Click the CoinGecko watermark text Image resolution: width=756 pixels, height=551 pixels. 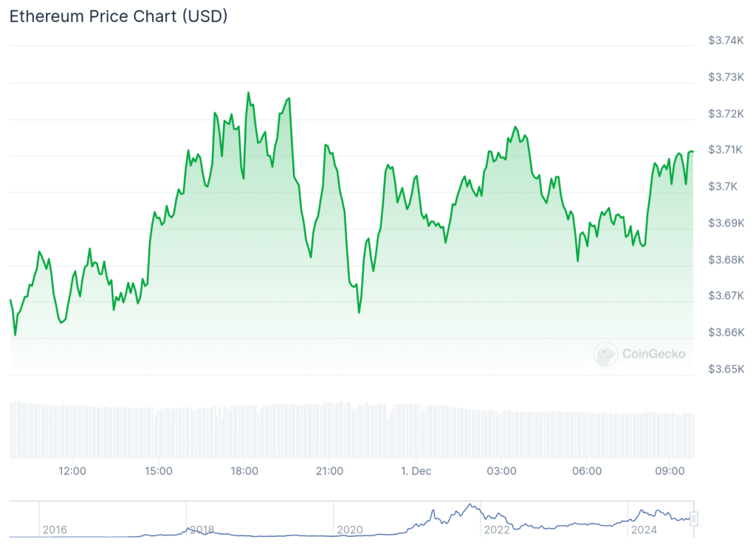[x=653, y=354]
